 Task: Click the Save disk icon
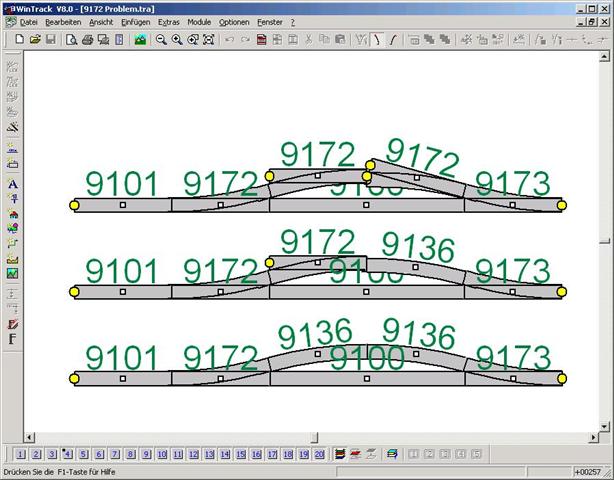pos(51,39)
